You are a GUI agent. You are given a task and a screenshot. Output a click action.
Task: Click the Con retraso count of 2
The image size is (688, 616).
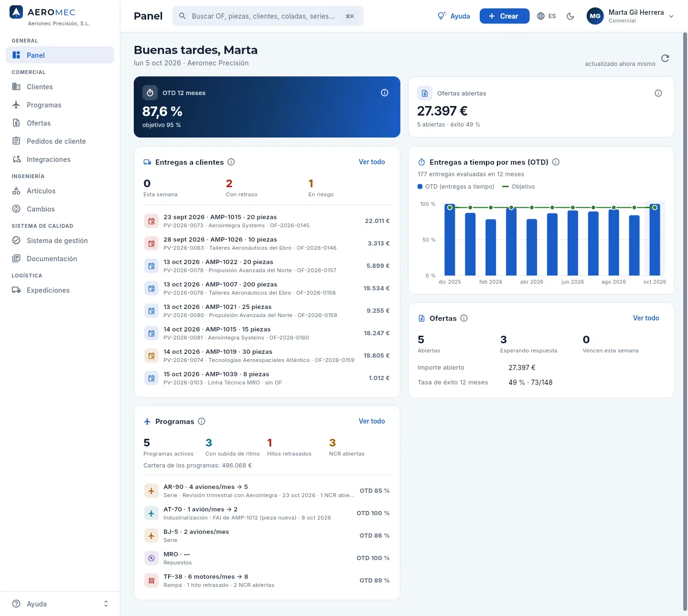[x=229, y=183]
